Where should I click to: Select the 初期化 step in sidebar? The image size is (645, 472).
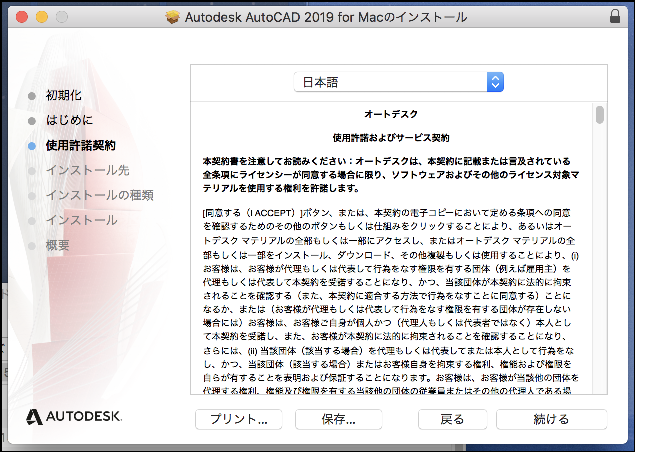[63, 95]
